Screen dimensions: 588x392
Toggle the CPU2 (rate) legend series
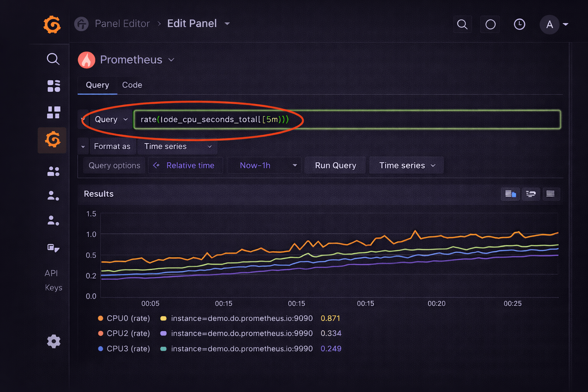click(x=128, y=333)
